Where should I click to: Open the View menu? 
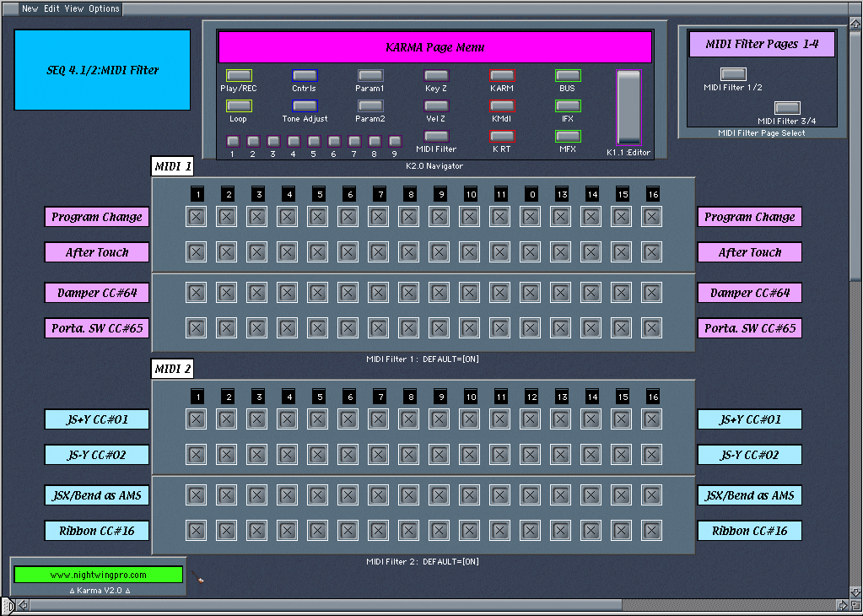tap(74, 8)
